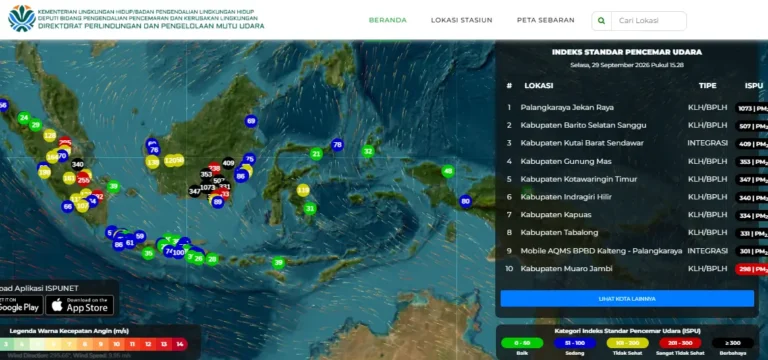
Task: Click the blue 76 station marker
Action: point(154,150)
